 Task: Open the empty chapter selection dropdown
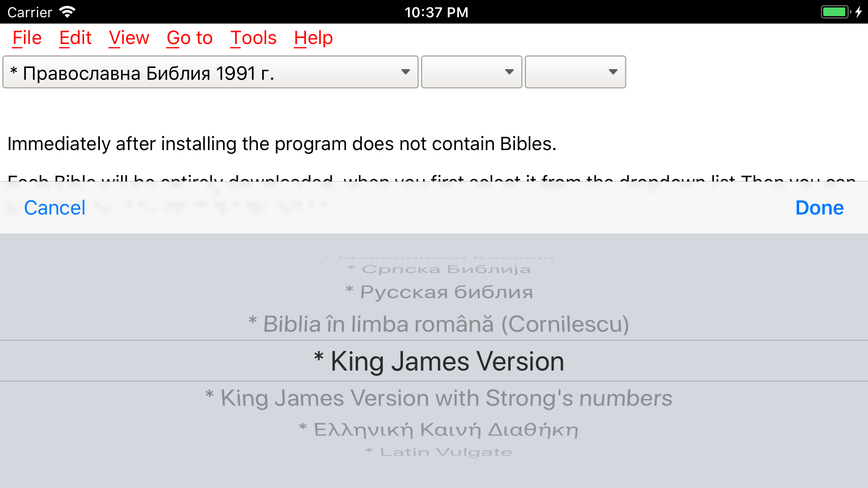pyautogui.click(x=575, y=72)
